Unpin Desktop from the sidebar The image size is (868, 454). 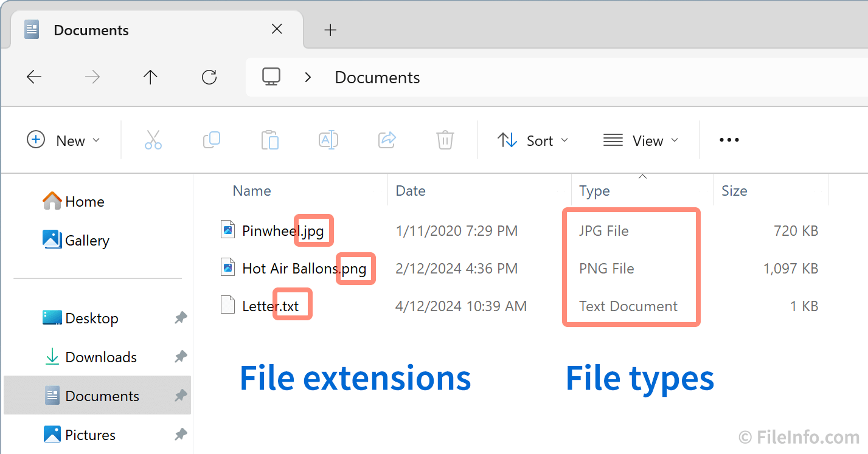pyautogui.click(x=181, y=318)
